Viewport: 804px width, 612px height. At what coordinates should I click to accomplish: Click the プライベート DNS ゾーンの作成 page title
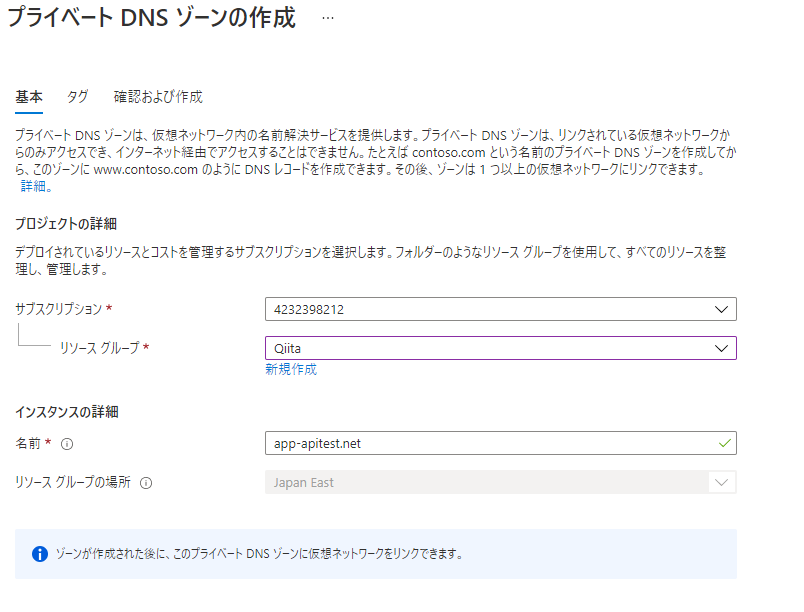pos(152,18)
